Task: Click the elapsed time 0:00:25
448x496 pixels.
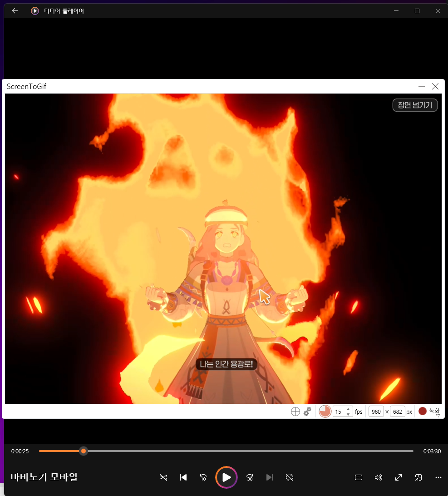Action: [20, 451]
